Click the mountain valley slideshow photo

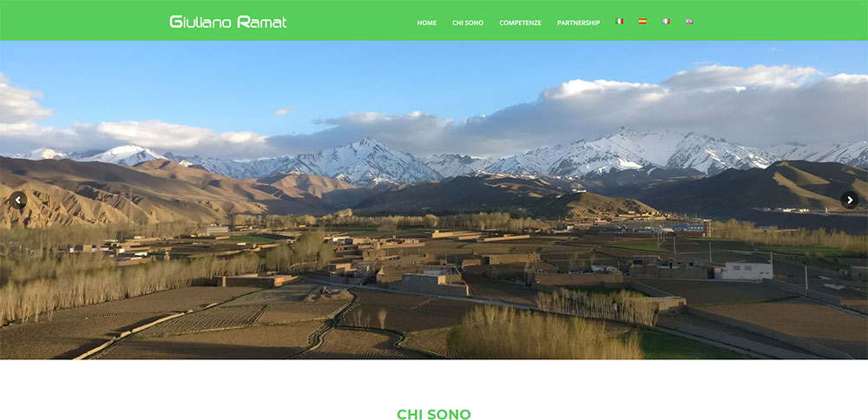(434, 200)
